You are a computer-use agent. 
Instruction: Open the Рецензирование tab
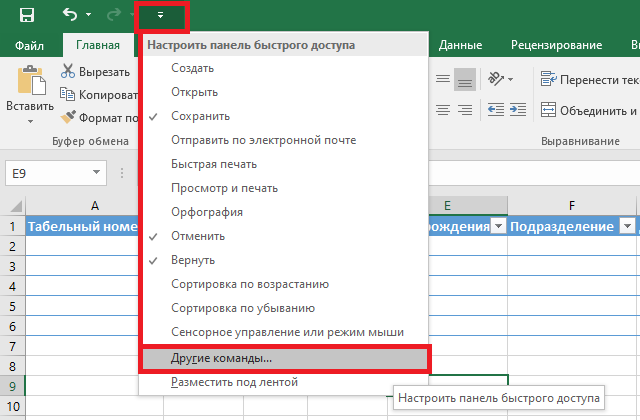click(556, 45)
